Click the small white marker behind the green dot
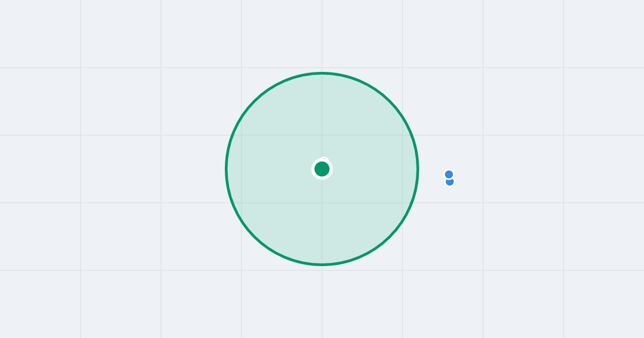The width and height of the screenshot is (644, 338). pyautogui.click(x=324, y=159)
